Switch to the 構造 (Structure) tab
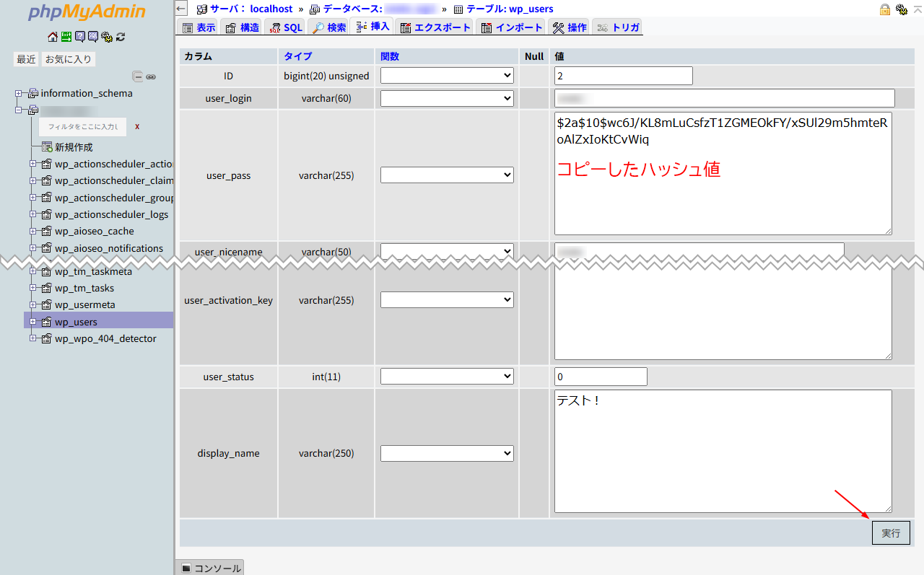 (241, 27)
